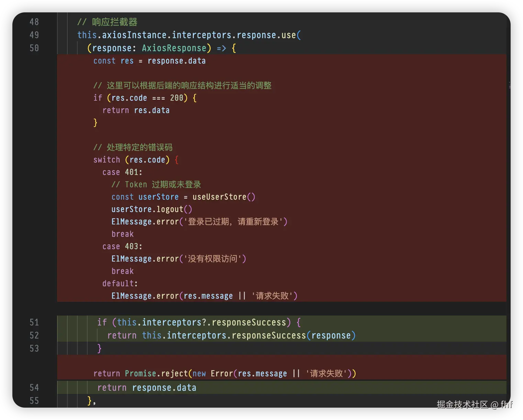Click added line 'if (this.interceptors?.responseSuccess) {'
This screenshot has height=420, width=523.
(199, 322)
